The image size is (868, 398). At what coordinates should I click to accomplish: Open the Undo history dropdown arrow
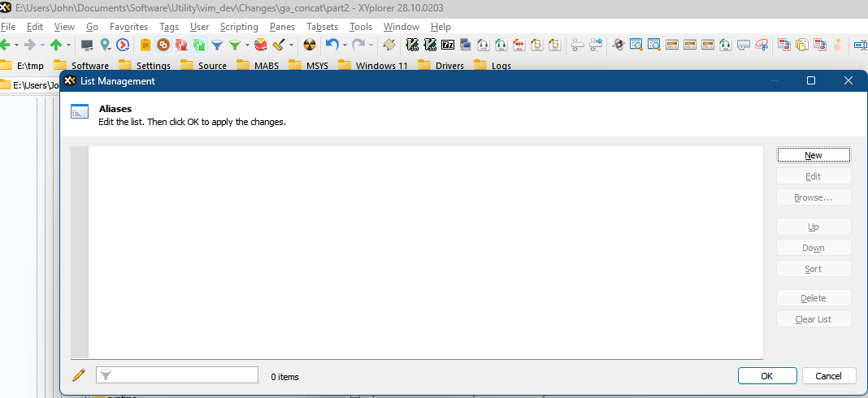point(345,45)
